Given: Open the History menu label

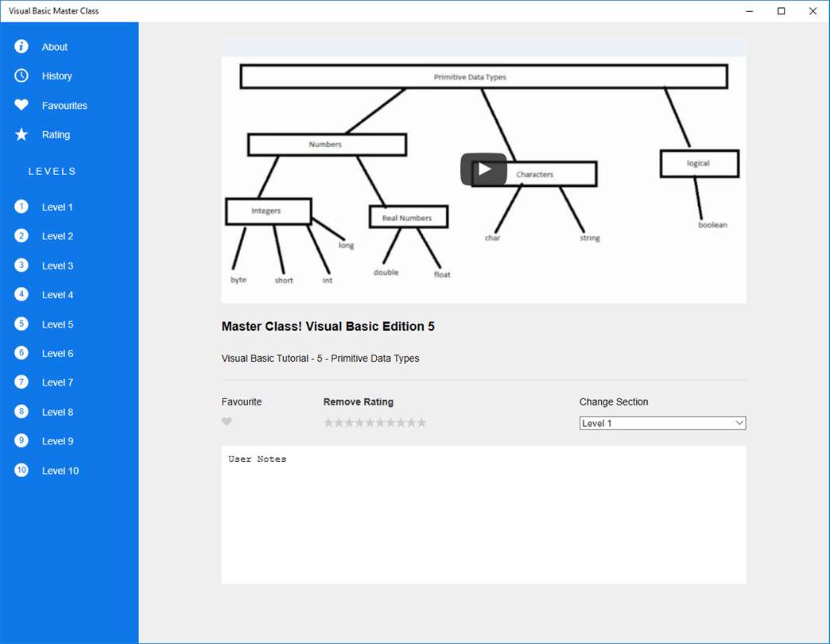Looking at the screenshot, I should (x=57, y=76).
